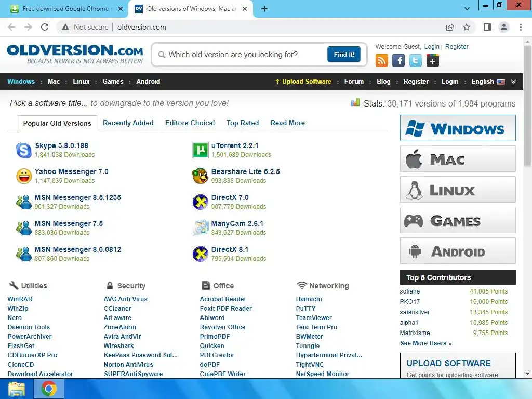Viewport: 532px width, 399px height.
Task: Click the large Games platform button
Action: coord(458,220)
